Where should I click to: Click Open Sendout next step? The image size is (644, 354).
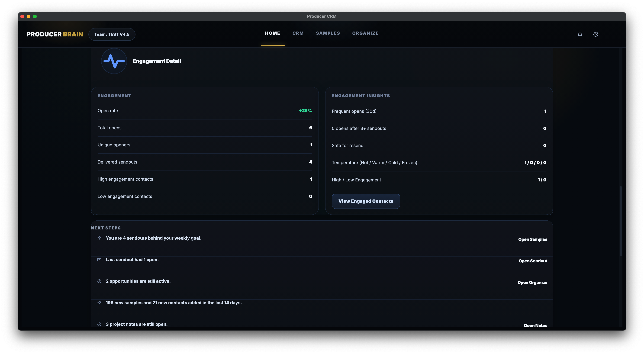pyautogui.click(x=533, y=261)
